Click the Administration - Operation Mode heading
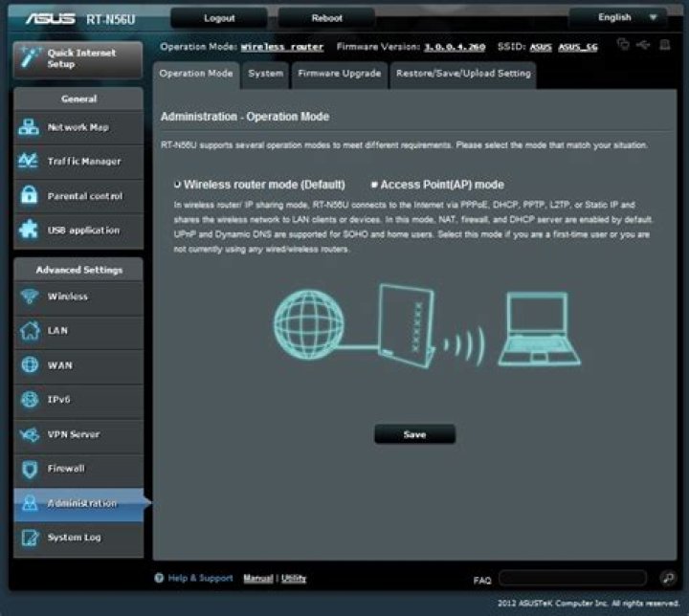This screenshot has width=689, height=616. click(245, 117)
